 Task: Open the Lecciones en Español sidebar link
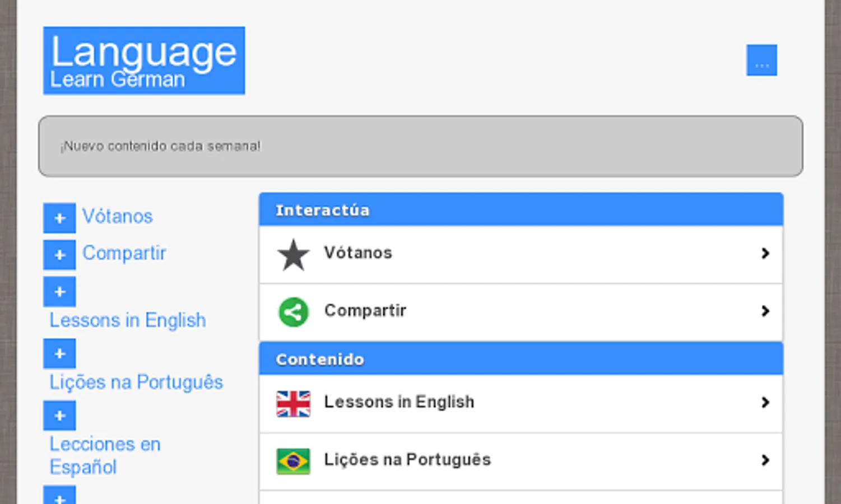pyautogui.click(x=105, y=455)
